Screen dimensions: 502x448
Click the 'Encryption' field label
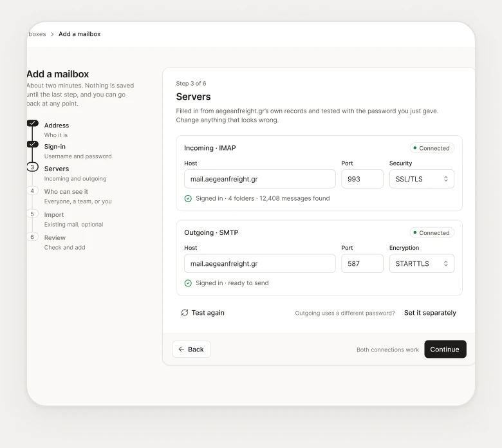[x=404, y=248]
